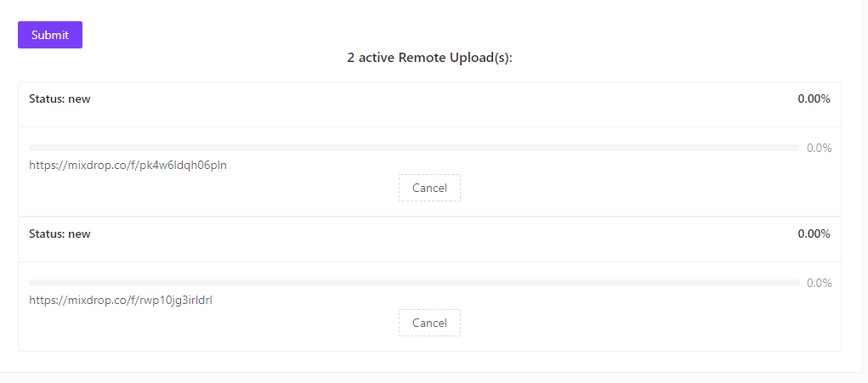Click the gray 0.0% beside first progress bar
The width and height of the screenshot is (868, 383).
tap(820, 148)
